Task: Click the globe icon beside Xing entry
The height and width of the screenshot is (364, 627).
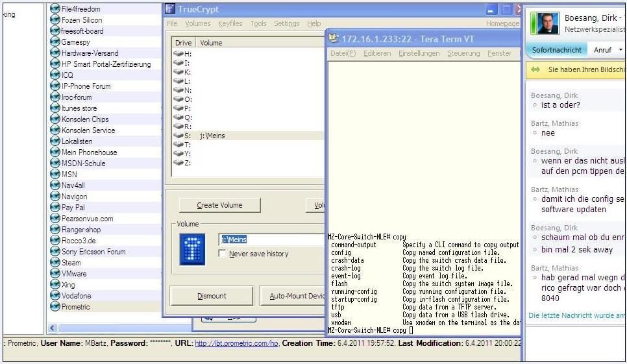Action: (55, 284)
